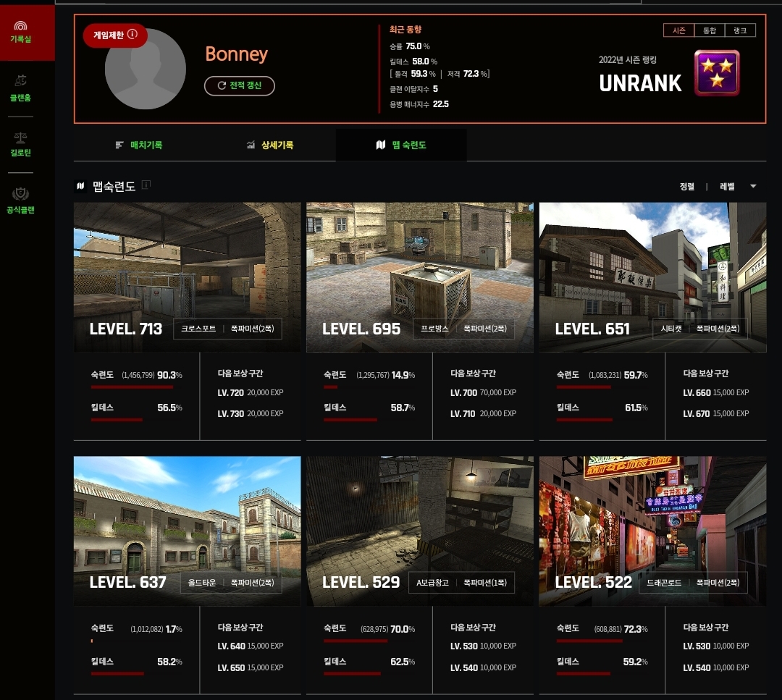The height and width of the screenshot is (700, 782).
Task: Click the 정렬 sort label
Action: point(686,187)
